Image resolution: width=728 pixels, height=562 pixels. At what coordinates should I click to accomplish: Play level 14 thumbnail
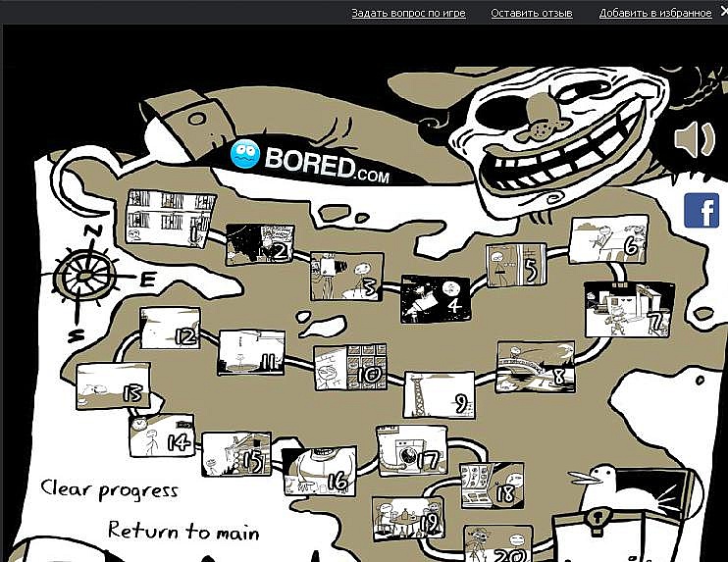pos(162,435)
